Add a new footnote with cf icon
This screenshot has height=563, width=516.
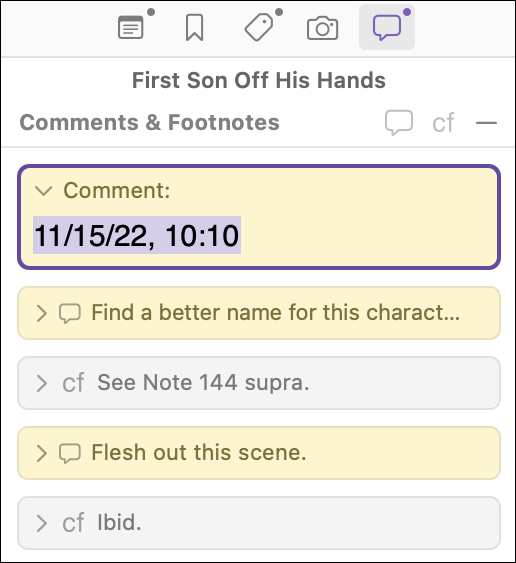(443, 123)
